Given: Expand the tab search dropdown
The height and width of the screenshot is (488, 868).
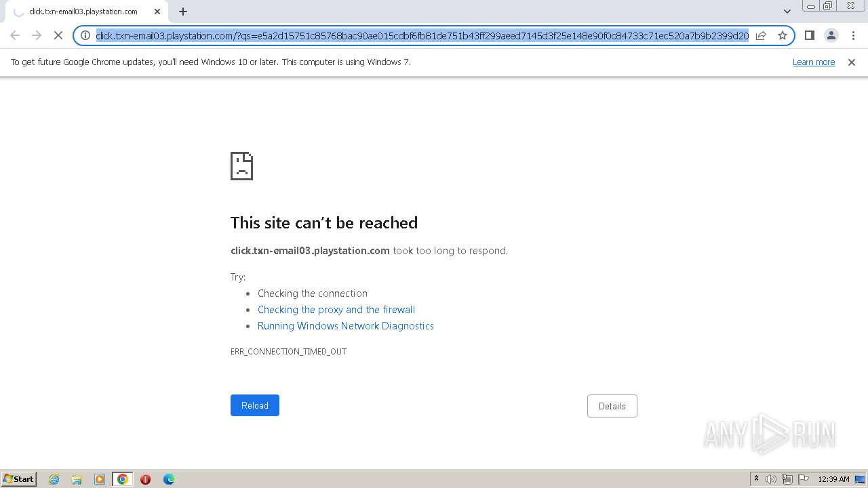Looking at the screenshot, I should [x=787, y=12].
